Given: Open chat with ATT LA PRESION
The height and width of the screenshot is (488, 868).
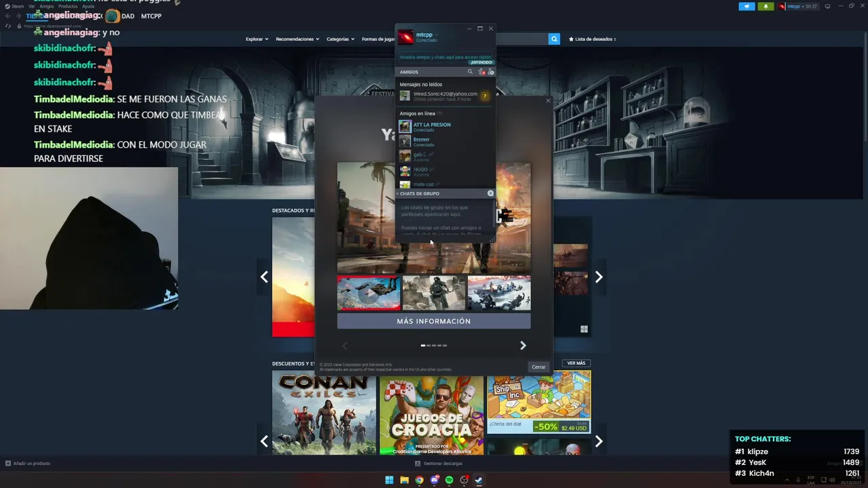Looking at the screenshot, I should (x=445, y=127).
